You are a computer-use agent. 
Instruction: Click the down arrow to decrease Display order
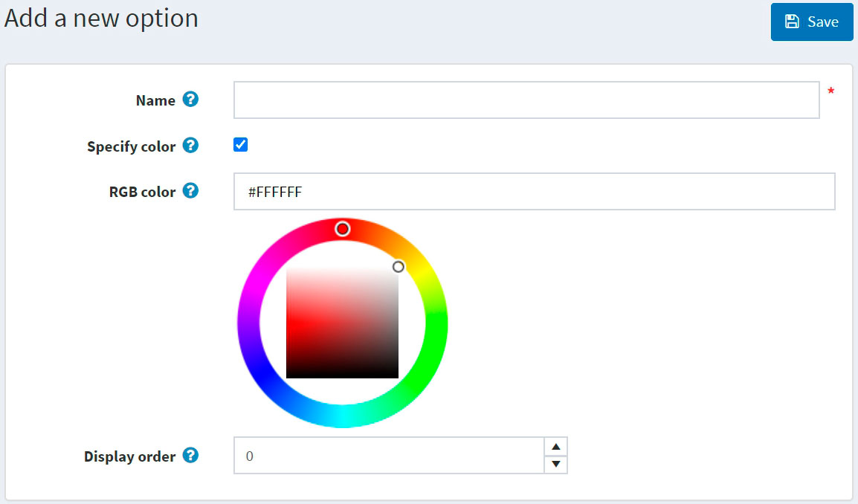(556, 465)
